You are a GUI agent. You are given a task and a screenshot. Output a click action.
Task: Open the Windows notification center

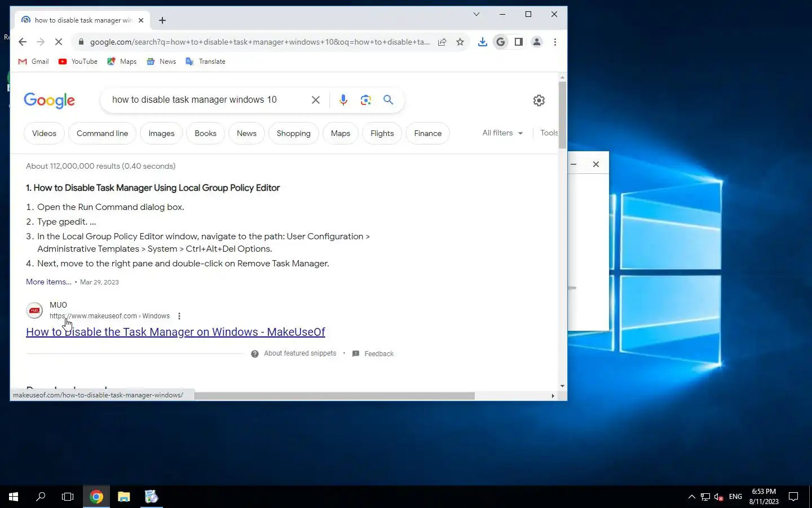793,497
